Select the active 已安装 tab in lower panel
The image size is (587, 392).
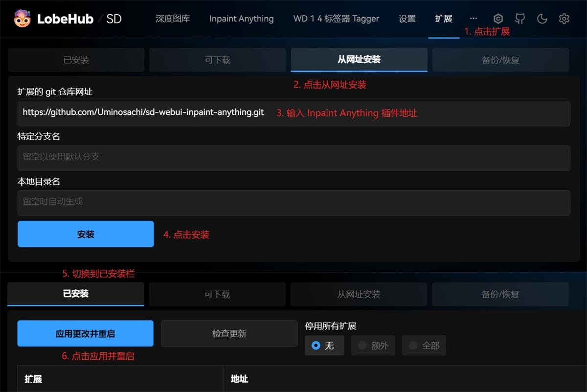[76, 294]
